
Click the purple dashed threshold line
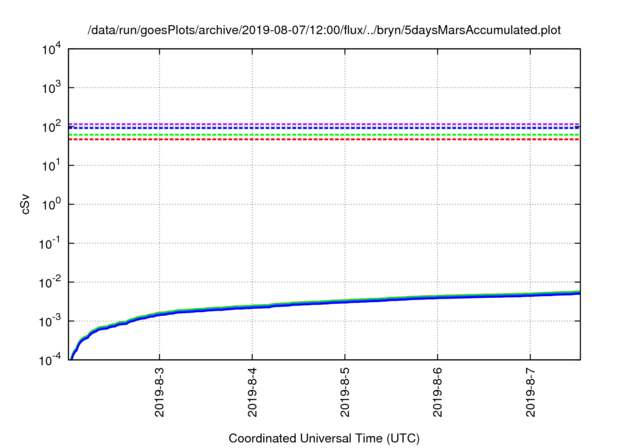click(324, 124)
